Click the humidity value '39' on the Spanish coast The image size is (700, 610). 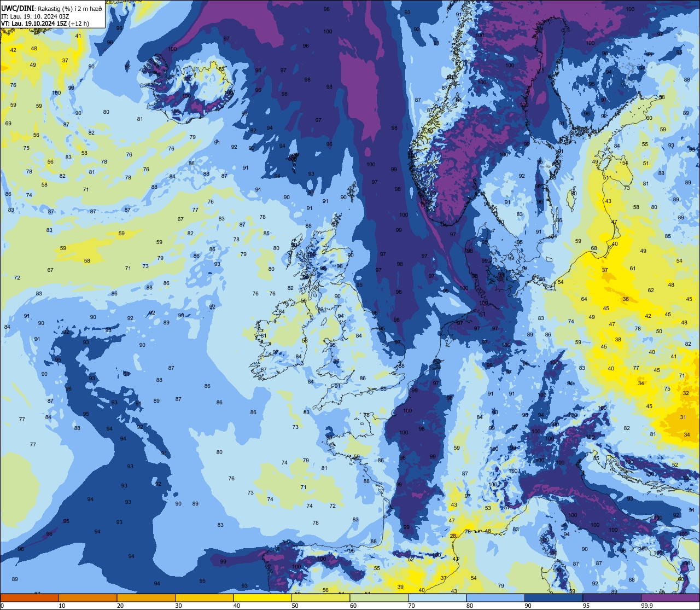[x=400, y=586]
